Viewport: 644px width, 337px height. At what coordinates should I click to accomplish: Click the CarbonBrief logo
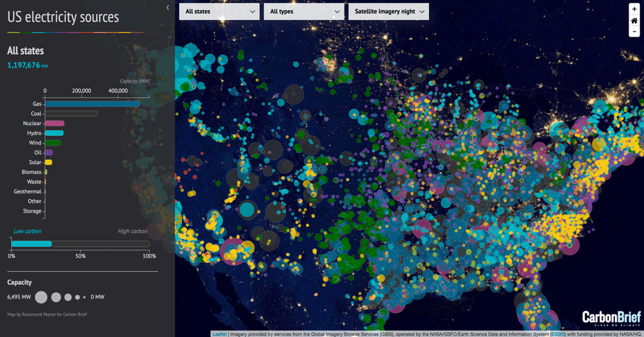pos(611,318)
